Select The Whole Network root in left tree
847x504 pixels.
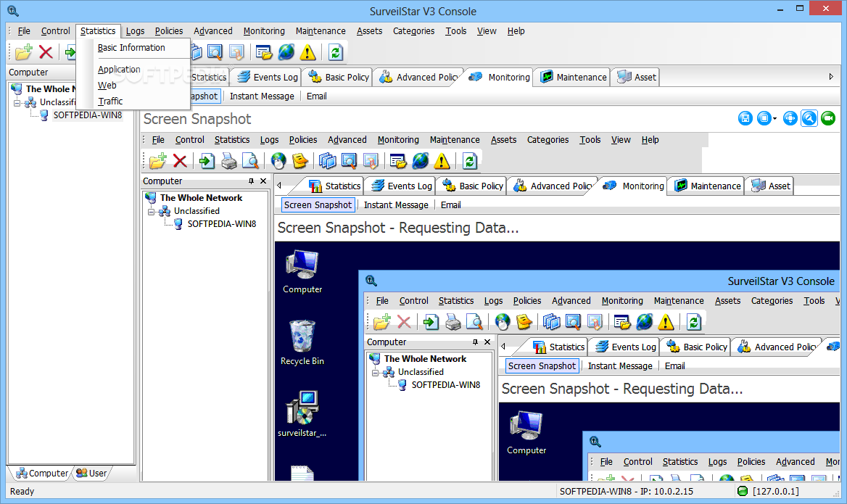point(51,89)
